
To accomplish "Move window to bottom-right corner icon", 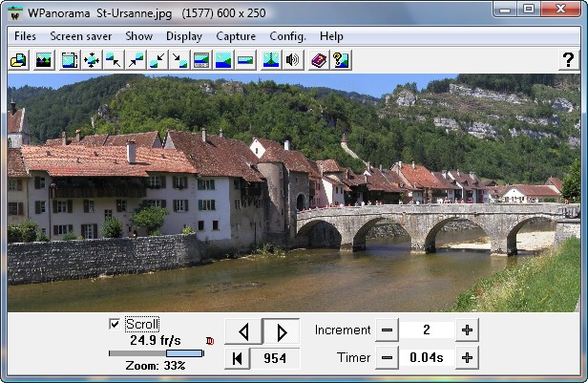I will pos(179,60).
